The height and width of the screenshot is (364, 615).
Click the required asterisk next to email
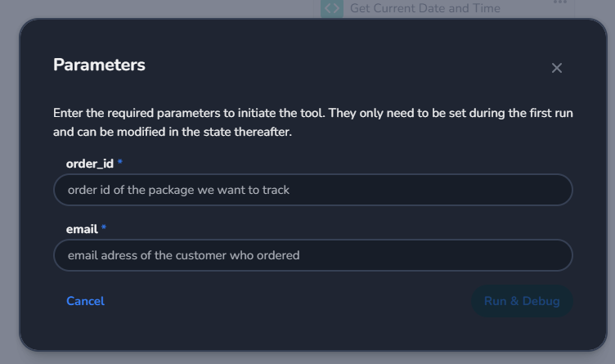[104, 228]
